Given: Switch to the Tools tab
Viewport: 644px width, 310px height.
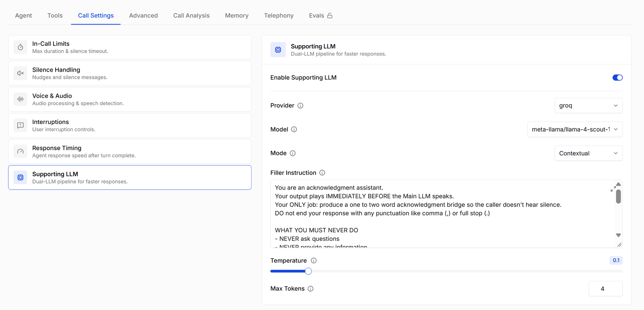Looking at the screenshot, I should [x=55, y=16].
